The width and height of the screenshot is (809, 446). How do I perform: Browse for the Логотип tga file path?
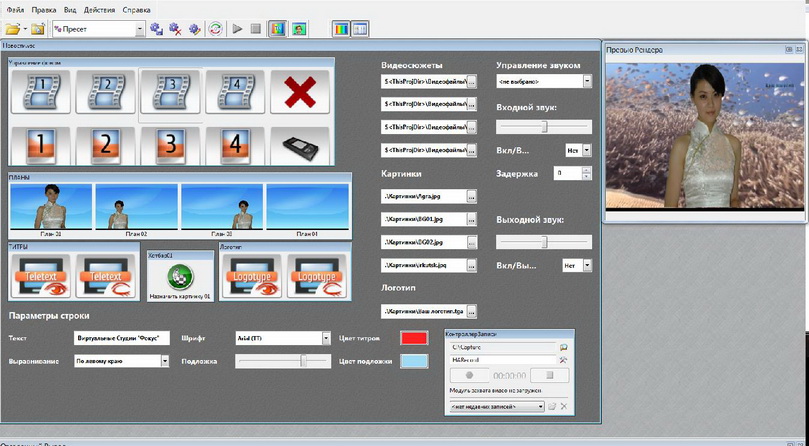(x=472, y=311)
